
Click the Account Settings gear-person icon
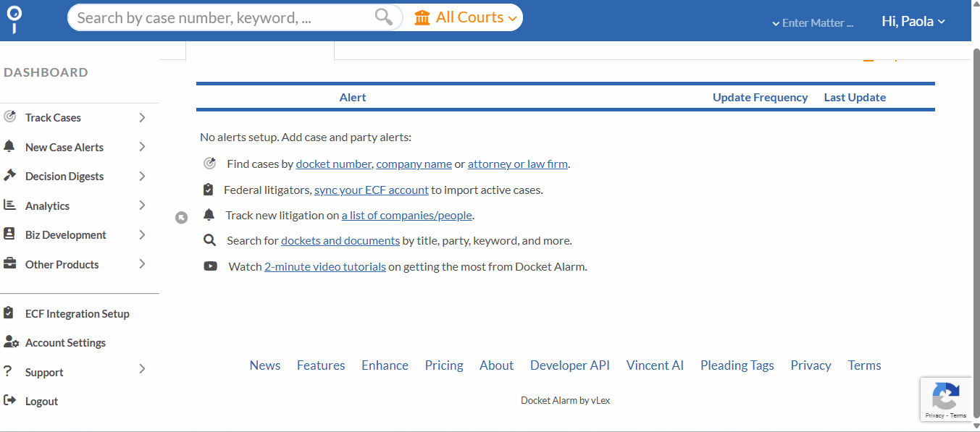pyautogui.click(x=10, y=342)
